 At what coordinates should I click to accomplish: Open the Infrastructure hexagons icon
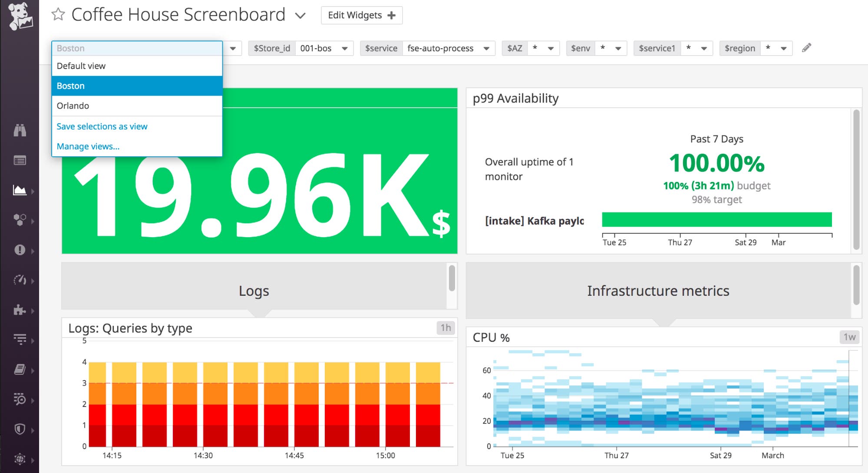(20, 220)
